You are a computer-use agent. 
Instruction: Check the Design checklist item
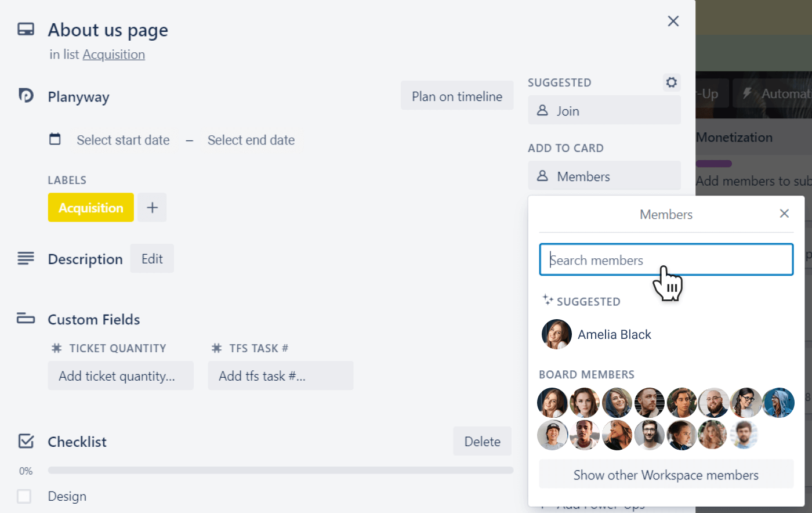coord(24,496)
